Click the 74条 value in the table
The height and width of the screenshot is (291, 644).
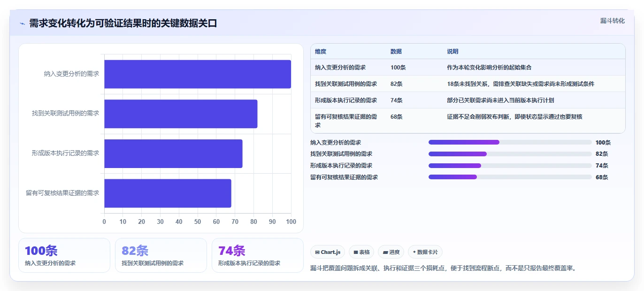pyautogui.click(x=397, y=100)
